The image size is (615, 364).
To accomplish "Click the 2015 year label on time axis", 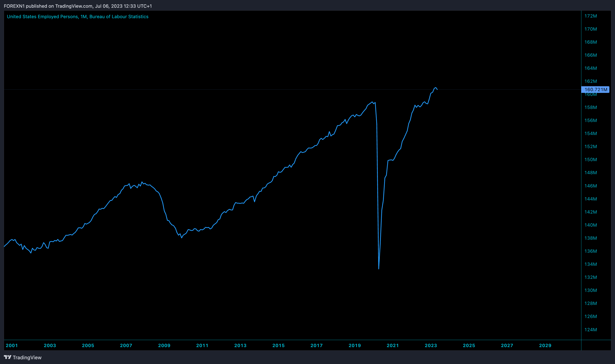I will point(278,345).
